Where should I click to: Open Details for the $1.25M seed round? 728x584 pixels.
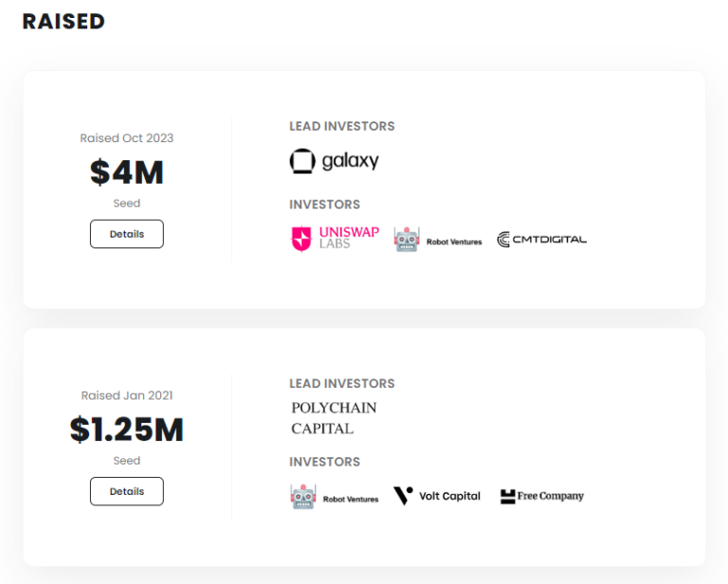(x=127, y=491)
